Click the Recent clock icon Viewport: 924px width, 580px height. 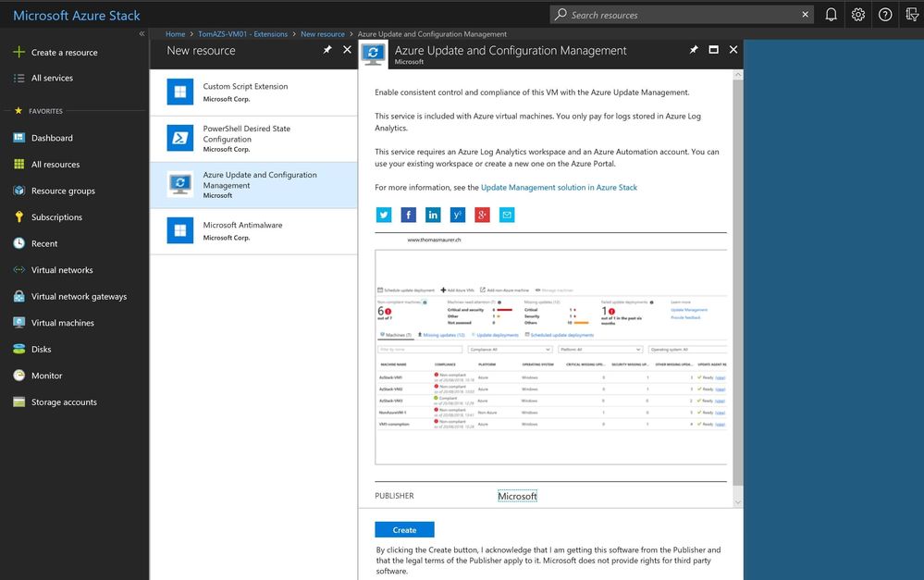18,243
